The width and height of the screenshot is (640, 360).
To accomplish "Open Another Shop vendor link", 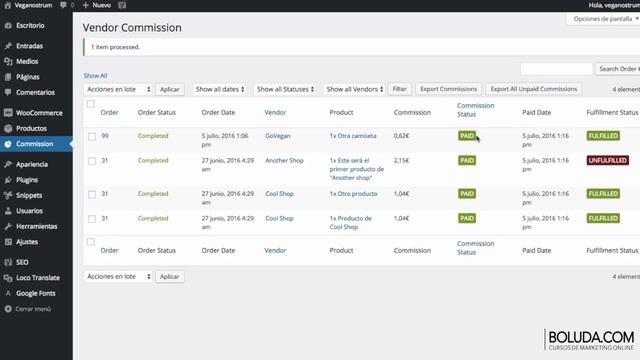I will click(x=284, y=160).
